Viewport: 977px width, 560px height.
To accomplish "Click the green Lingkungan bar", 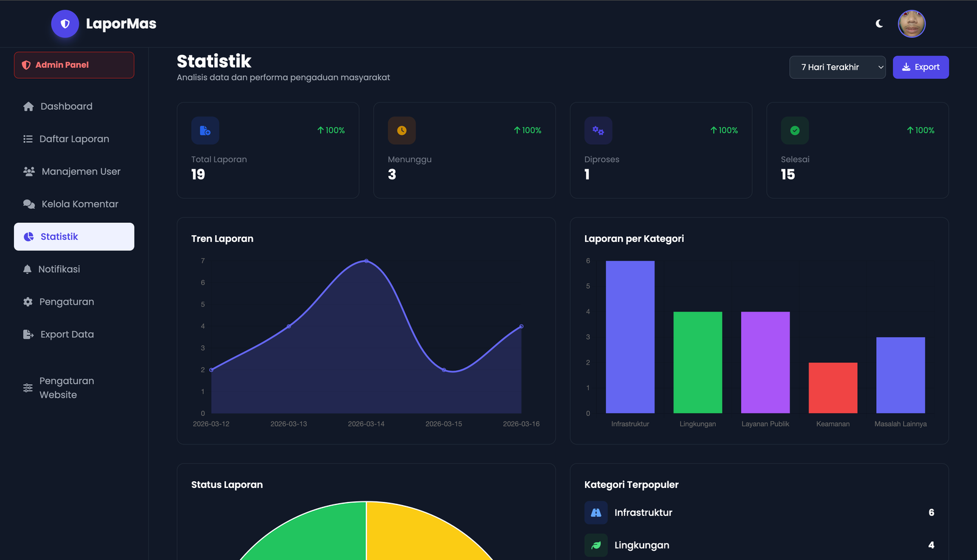I will coord(698,363).
